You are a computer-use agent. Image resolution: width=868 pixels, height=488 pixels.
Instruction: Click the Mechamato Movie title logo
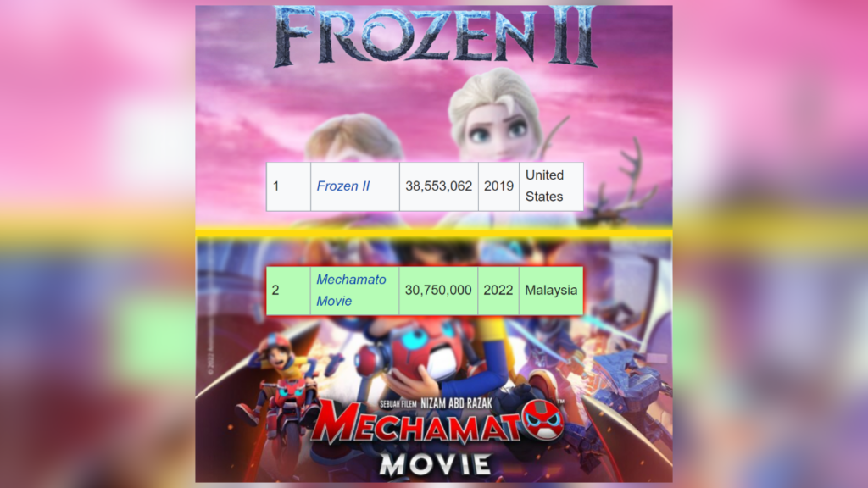437,437
